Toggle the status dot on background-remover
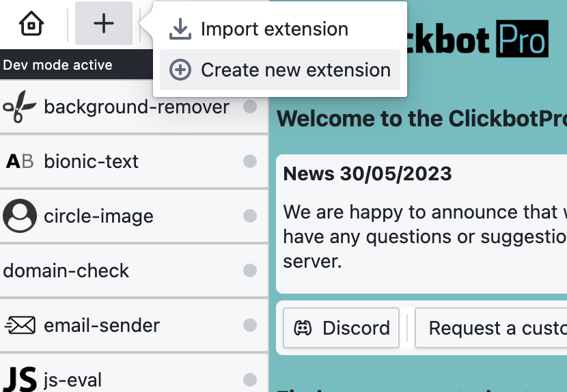567x392 pixels. click(250, 107)
